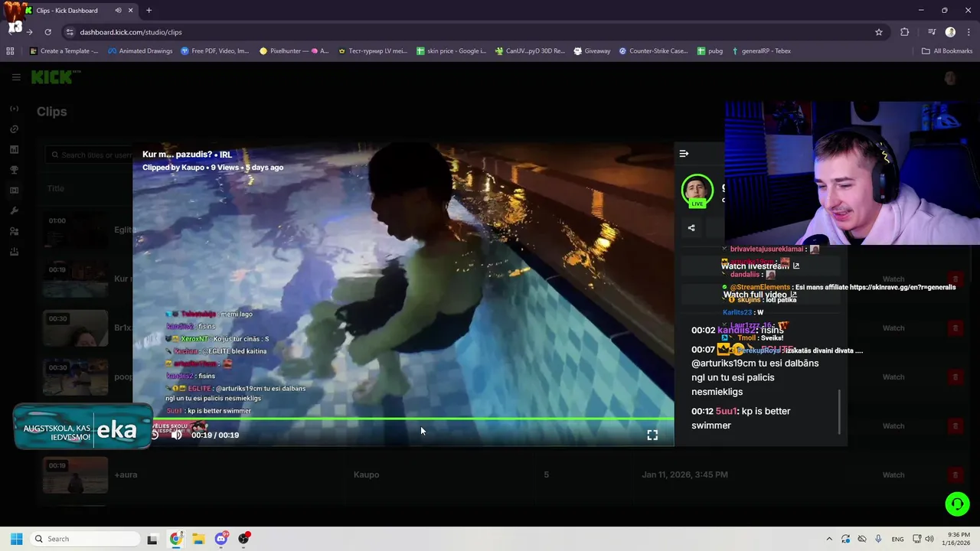Switch the ENG input language
This screenshot has height=551, width=980.
pyautogui.click(x=897, y=539)
